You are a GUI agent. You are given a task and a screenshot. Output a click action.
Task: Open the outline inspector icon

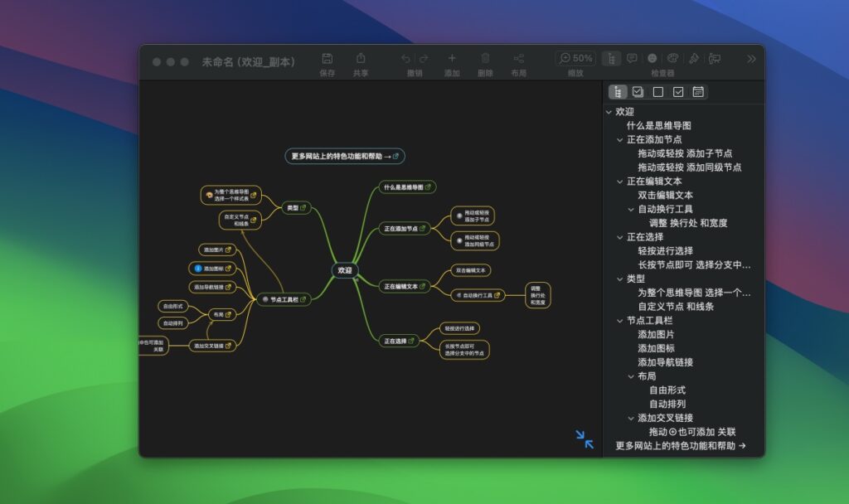(x=612, y=58)
